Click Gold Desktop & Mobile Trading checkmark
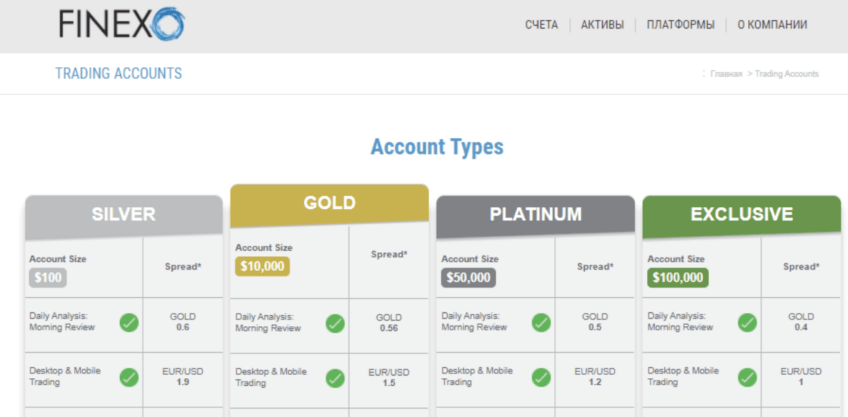Screen dimensions: 848x417 [x=335, y=378]
